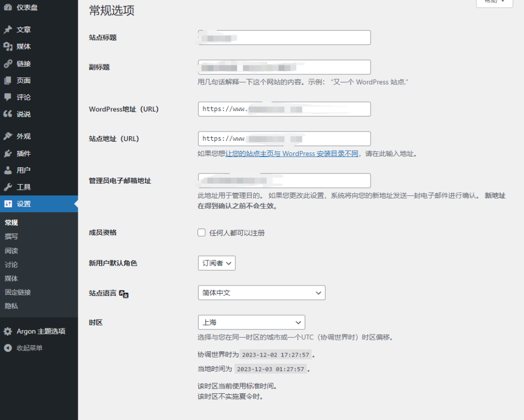
Task: Click the Help button at top right
Action: click(x=494, y=2)
